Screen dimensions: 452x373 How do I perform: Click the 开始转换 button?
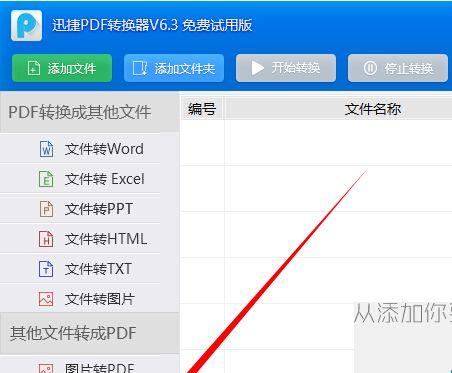click(286, 68)
